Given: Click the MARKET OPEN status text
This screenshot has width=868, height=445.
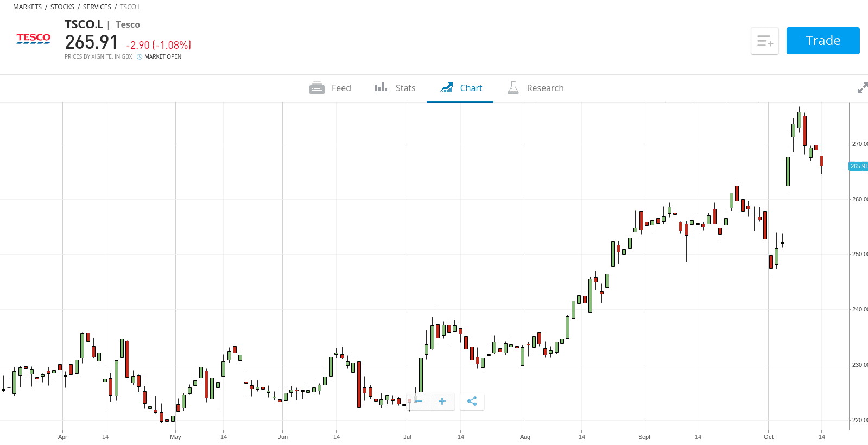Looking at the screenshot, I should coord(163,57).
